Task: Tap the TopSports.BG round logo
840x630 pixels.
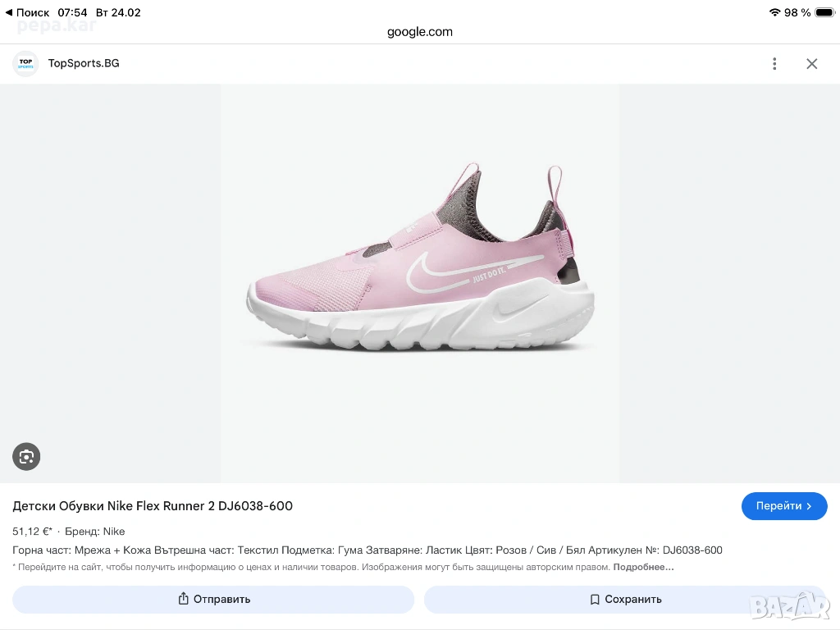Action: point(25,63)
